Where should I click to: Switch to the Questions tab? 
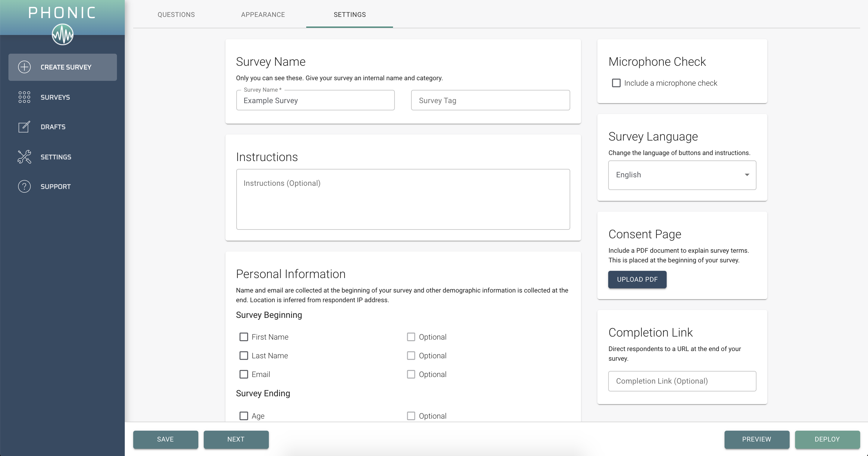pyautogui.click(x=176, y=14)
